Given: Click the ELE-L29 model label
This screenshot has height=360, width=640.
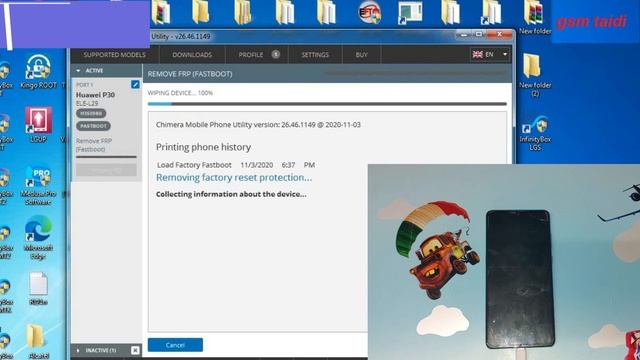Looking at the screenshot, I should coord(87,104).
